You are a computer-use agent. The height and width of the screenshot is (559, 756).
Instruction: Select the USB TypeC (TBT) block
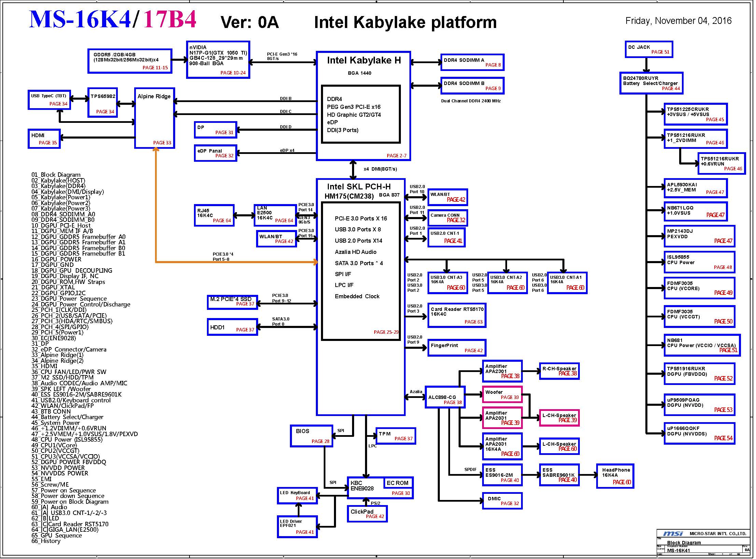tap(49, 100)
